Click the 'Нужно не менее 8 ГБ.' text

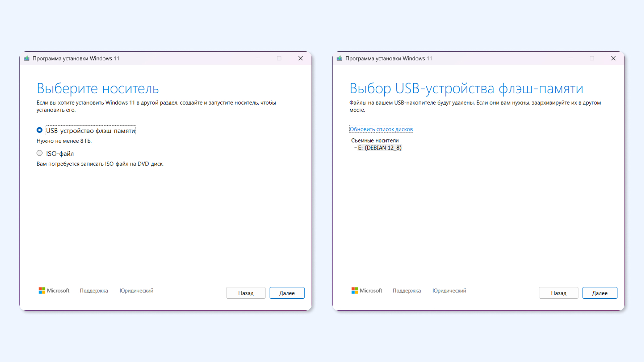click(64, 141)
